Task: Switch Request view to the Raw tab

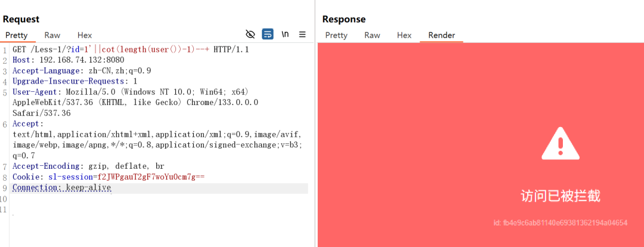Action: (52, 35)
